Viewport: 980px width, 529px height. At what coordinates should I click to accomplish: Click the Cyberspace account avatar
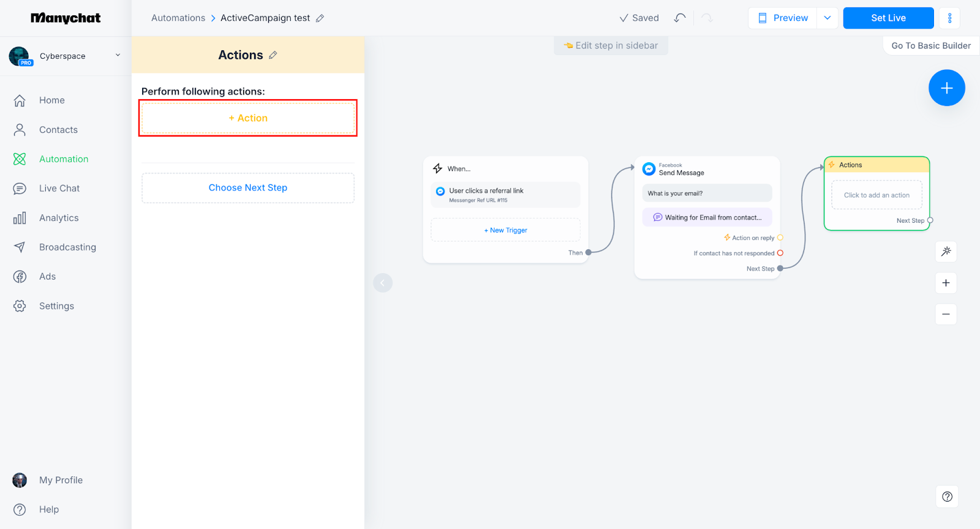click(x=20, y=56)
